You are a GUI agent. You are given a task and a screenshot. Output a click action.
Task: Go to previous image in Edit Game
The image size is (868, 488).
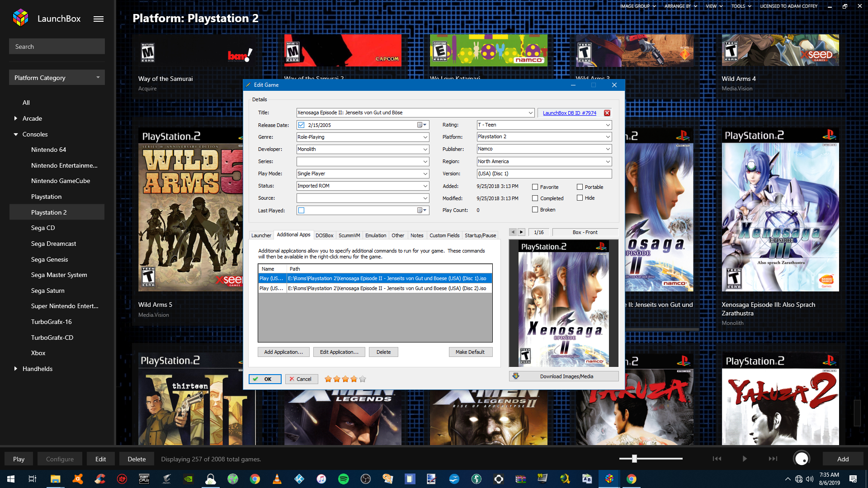[x=513, y=232]
